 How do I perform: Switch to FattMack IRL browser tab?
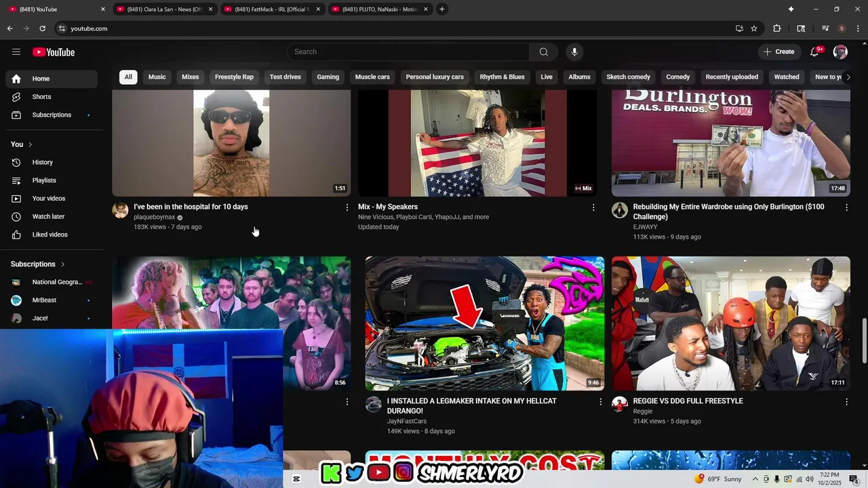[271, 9]
